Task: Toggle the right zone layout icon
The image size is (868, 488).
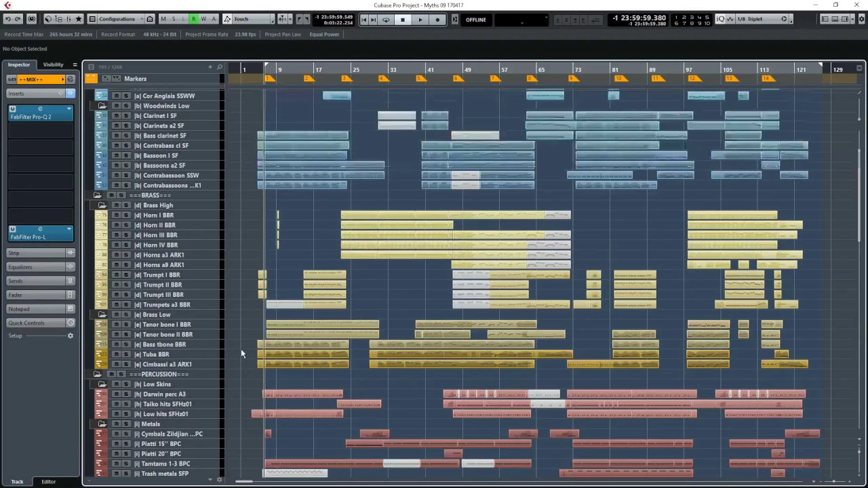Action: tap(846, 19)
